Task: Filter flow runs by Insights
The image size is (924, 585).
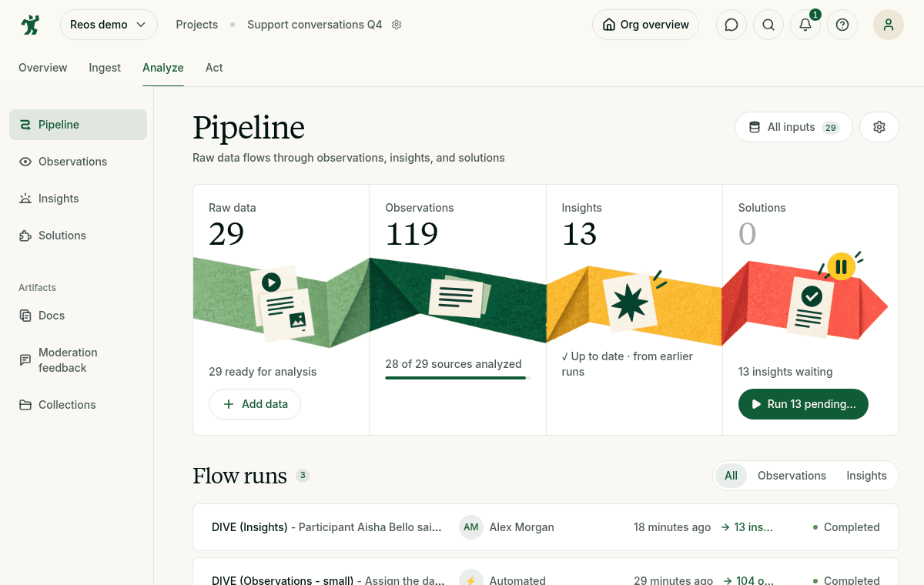Action: tap(866, 476)
